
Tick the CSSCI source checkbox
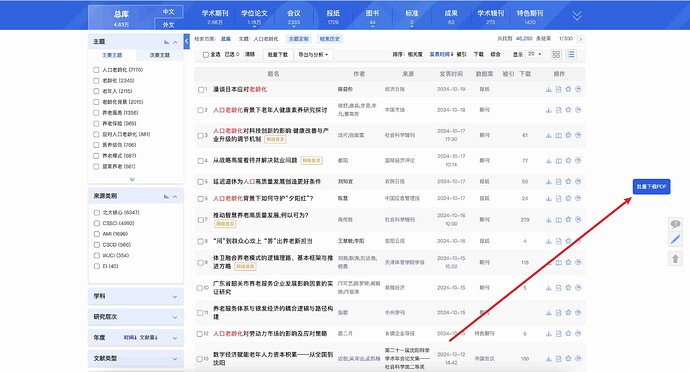click(x=96, y=223)
